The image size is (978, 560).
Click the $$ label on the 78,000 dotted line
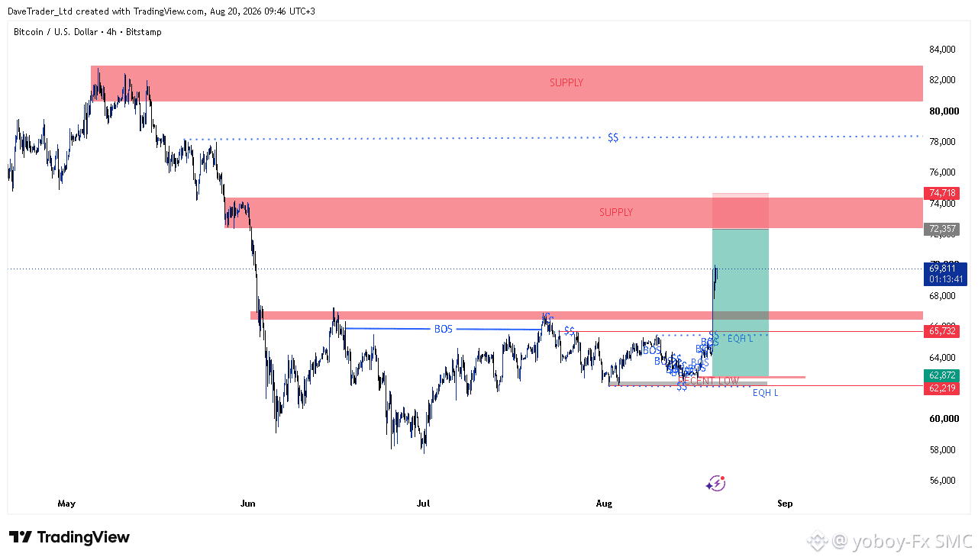point(613,137)
